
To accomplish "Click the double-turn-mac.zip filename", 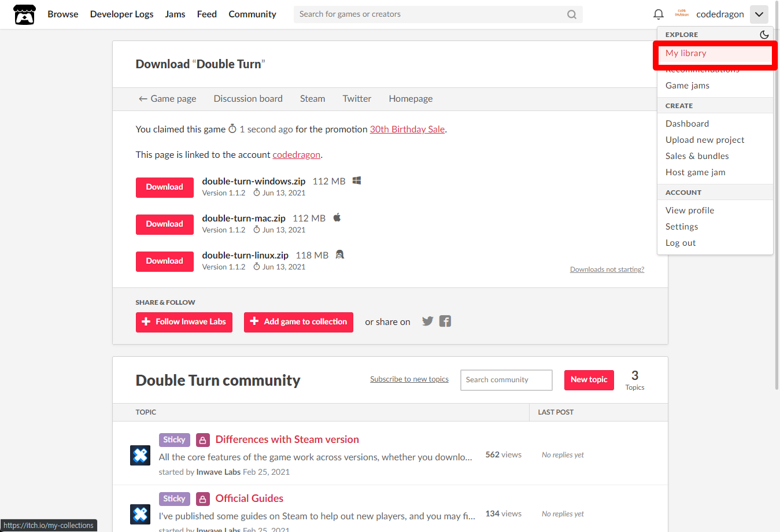I will [x=244, y=219].
